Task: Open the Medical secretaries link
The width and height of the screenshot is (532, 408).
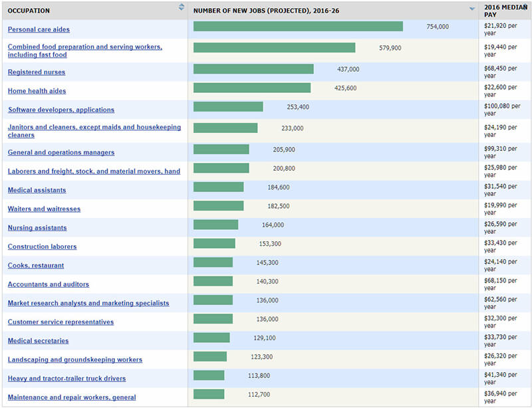Action: [38, 340]
